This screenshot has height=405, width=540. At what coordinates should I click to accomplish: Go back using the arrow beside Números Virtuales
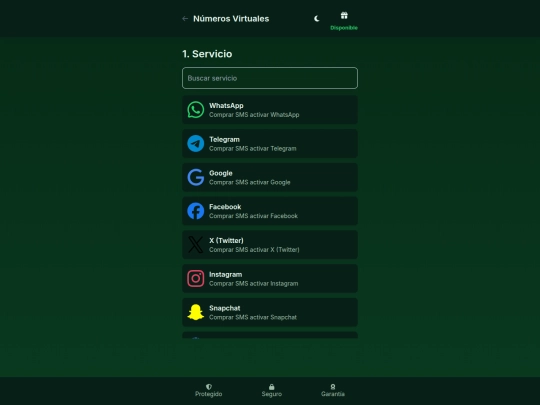click(185, 19)
